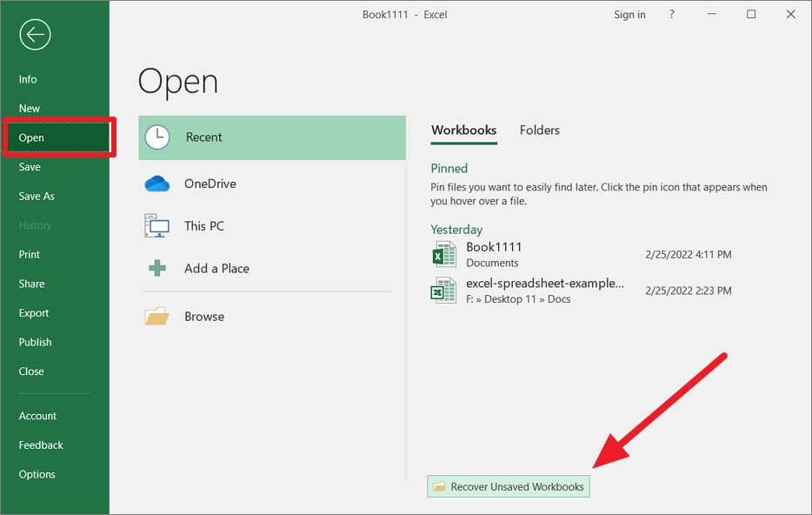Select New in the sidebar
Viewport: 812px width, 515px height.
[30, 108]
